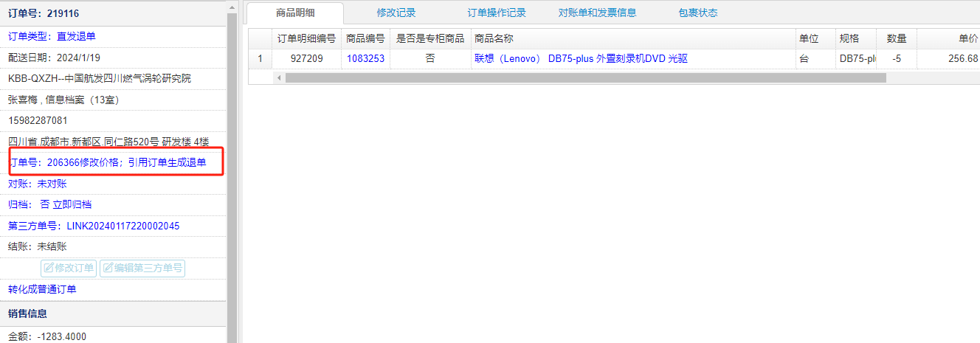
Task: Switch to the 修改记录 tab
Action: 396,13
